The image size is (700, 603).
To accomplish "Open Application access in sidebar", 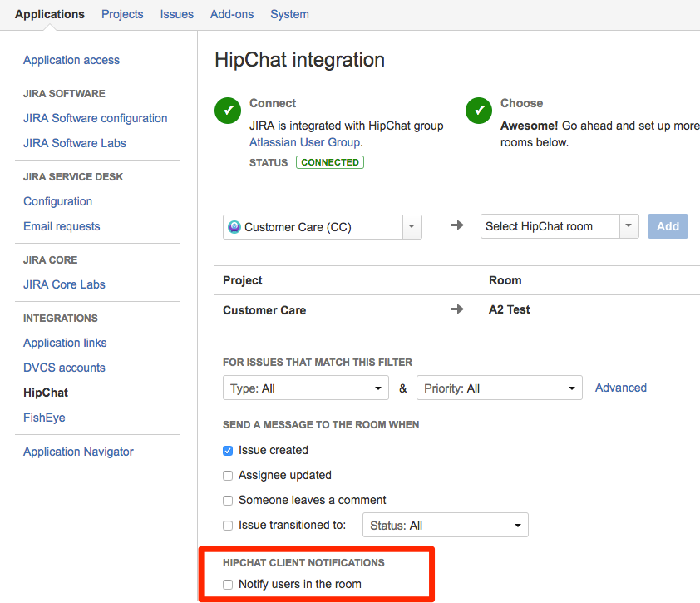I will [71, 60].
